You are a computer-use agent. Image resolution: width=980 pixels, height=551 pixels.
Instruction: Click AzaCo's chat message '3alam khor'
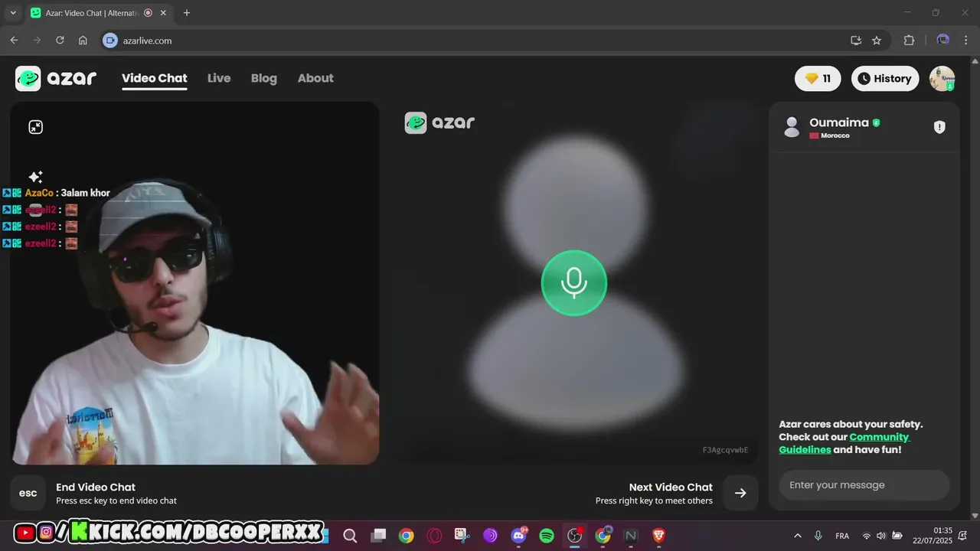pyautogui.click(x=85, y=193)
